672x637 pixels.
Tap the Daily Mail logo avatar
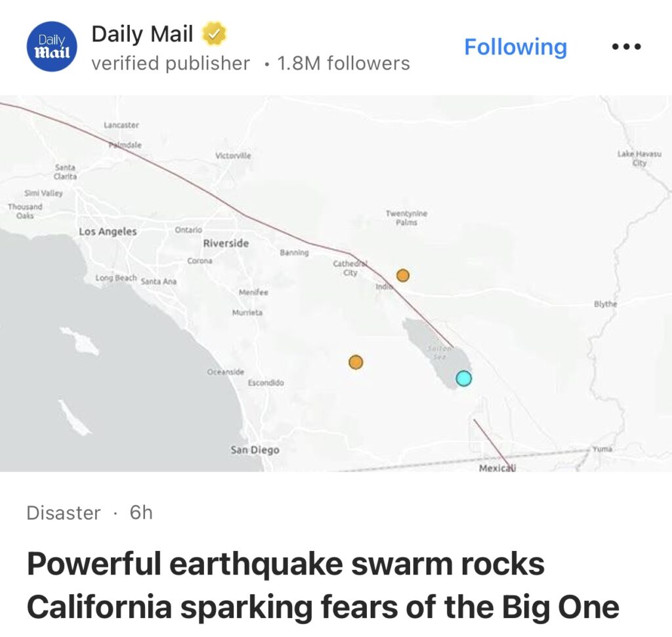click(x=51, y=47)
